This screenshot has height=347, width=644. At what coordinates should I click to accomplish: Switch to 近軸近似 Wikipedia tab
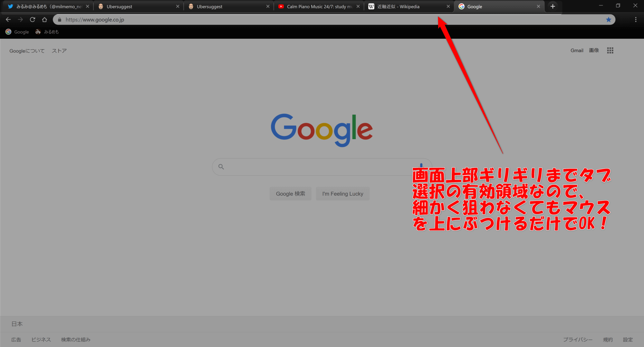click(409, 6)
